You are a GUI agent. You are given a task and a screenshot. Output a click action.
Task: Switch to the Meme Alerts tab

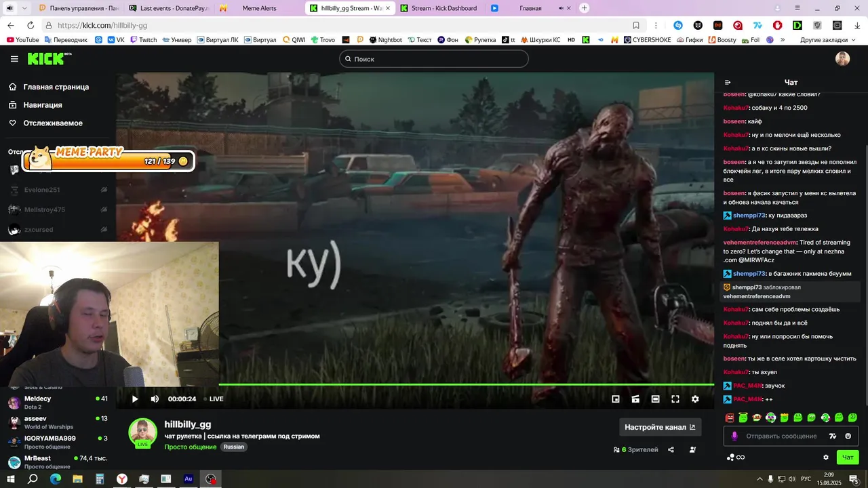[x=258, y=8]
